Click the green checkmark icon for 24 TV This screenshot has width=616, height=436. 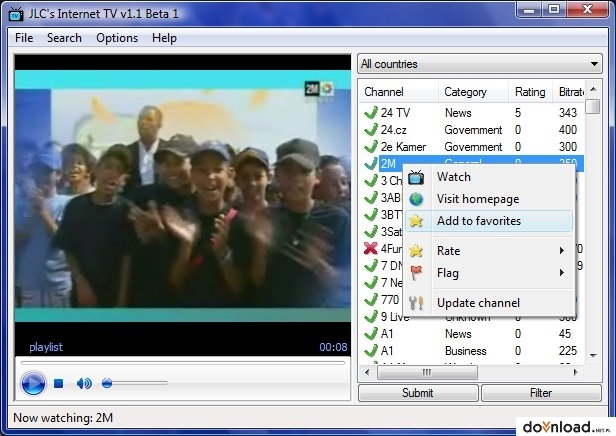[x=370, y=112]
